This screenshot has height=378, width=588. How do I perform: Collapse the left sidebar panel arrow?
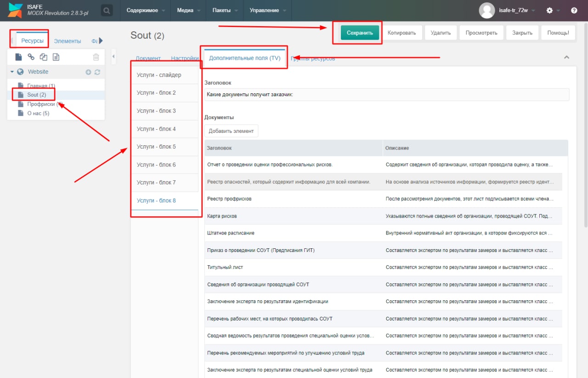point(113,57)
